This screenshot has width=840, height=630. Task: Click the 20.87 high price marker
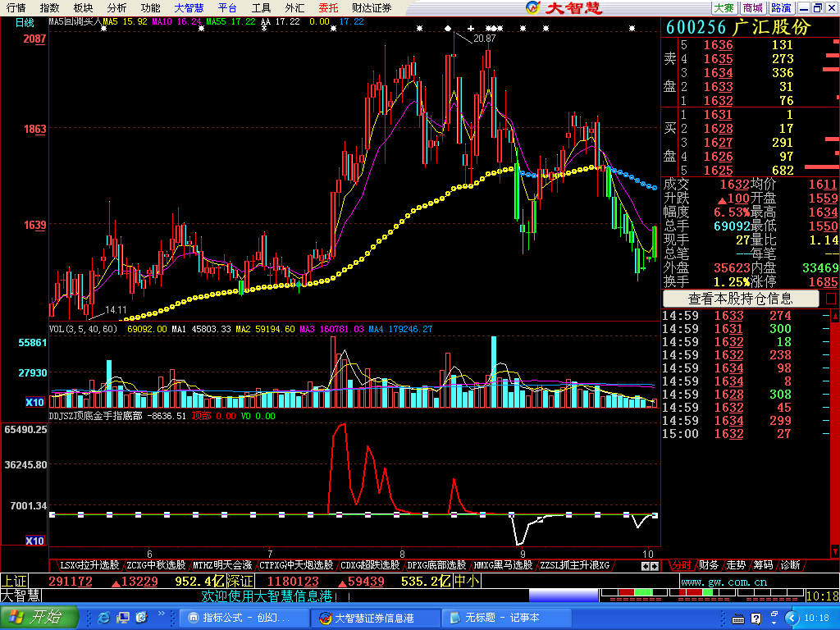[x=484, y=39]
